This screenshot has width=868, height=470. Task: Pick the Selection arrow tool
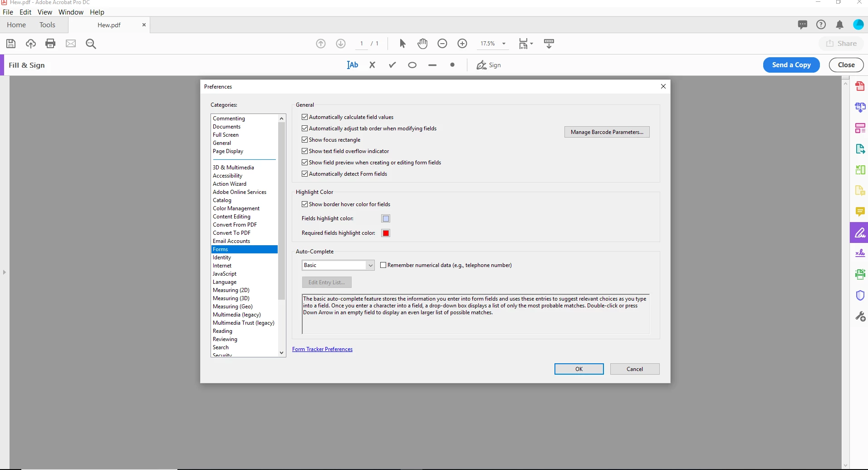pyautogui.click(x=402, y=44)
